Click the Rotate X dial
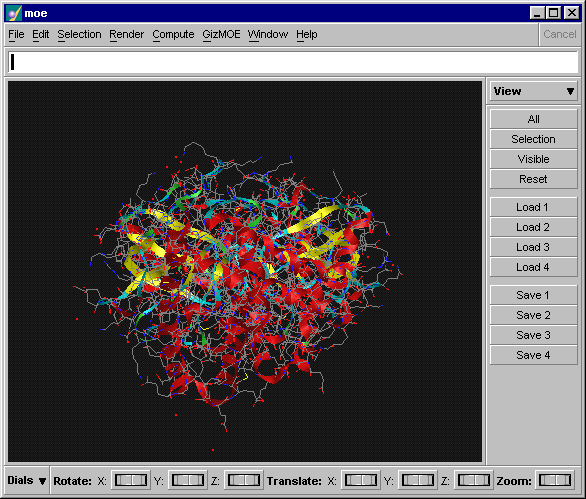This screenshot has width=586, height=499. 130,480
